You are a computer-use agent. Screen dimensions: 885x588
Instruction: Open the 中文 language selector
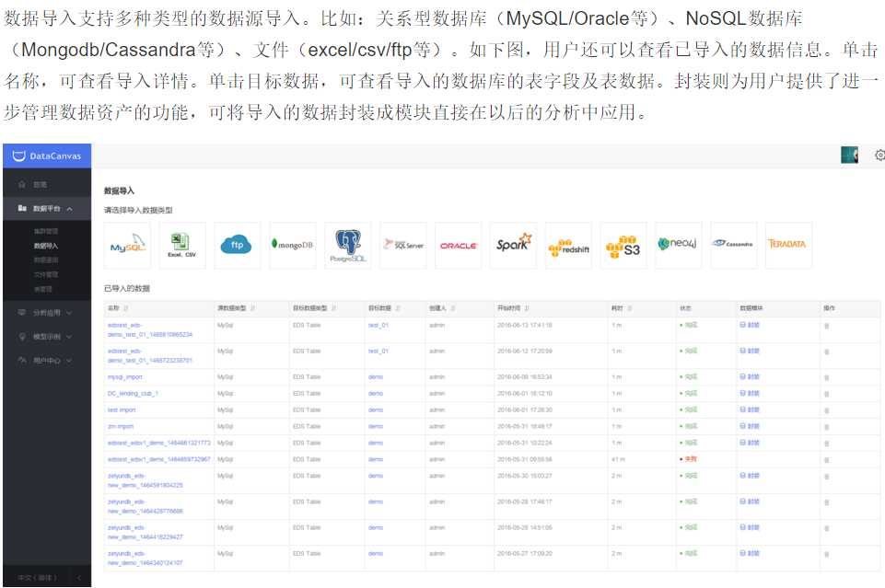(37, 577)
